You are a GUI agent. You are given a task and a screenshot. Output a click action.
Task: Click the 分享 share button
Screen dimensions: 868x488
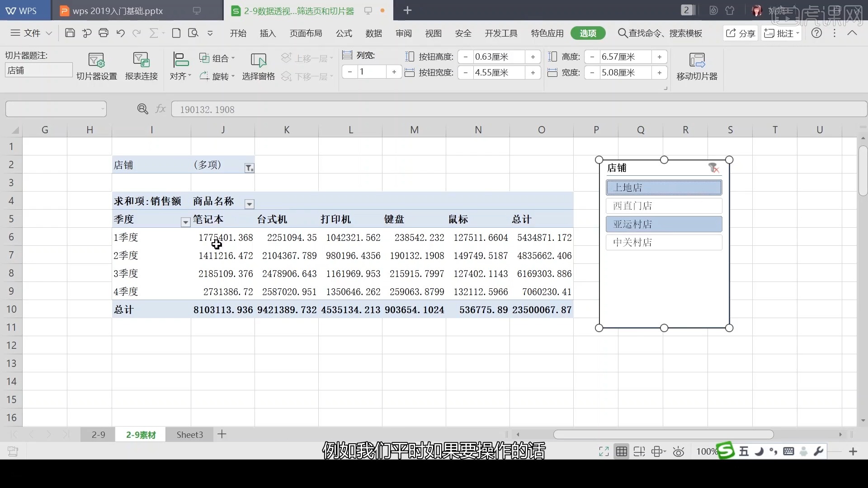tap(740, 33)
